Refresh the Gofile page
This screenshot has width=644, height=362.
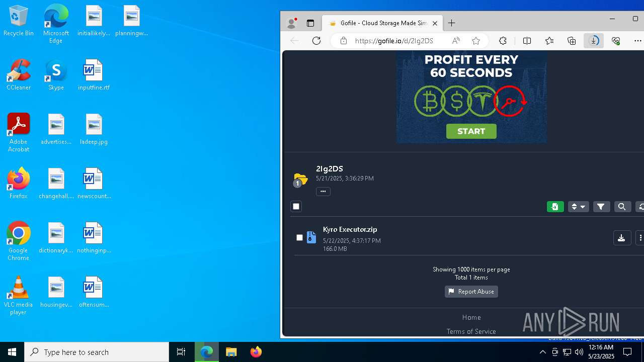316,41
